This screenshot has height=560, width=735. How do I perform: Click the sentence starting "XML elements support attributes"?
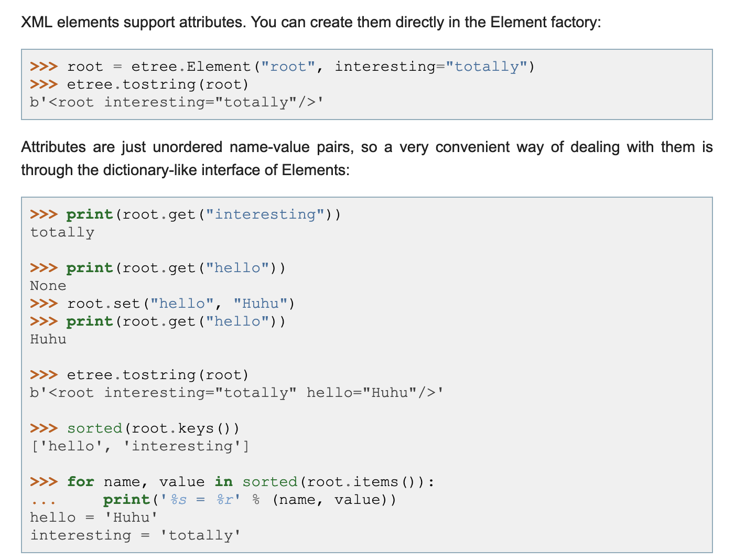pyautogui.click(x=311, y=23)
